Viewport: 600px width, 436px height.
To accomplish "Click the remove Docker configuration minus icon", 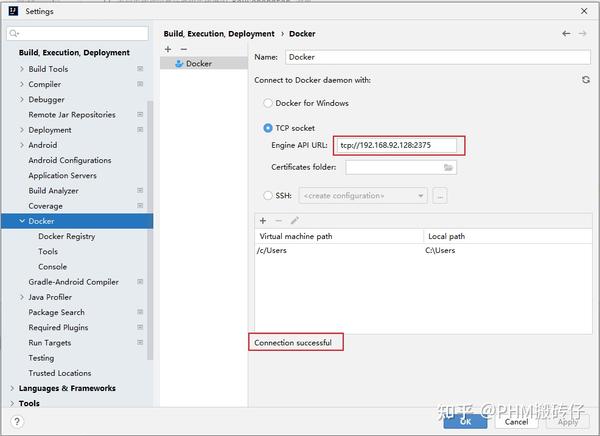I will click(x=184, y=49).
